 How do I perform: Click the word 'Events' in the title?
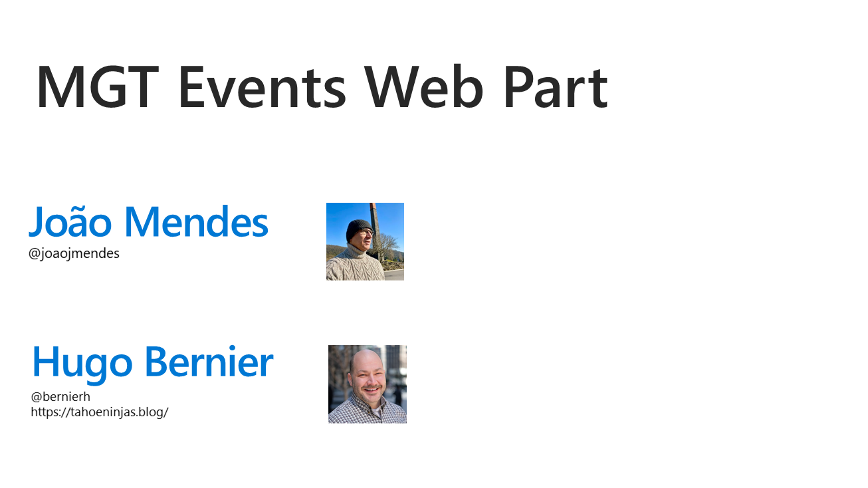262,87
